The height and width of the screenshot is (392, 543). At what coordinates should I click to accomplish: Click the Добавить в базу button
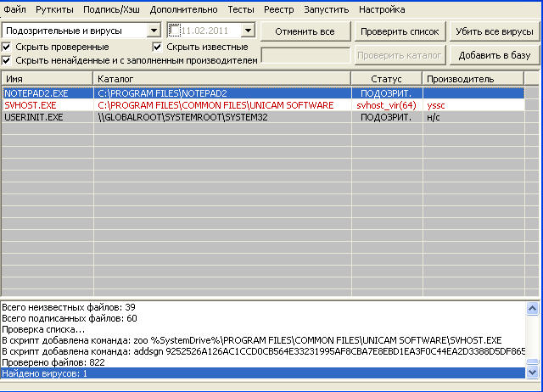point(494,55)
